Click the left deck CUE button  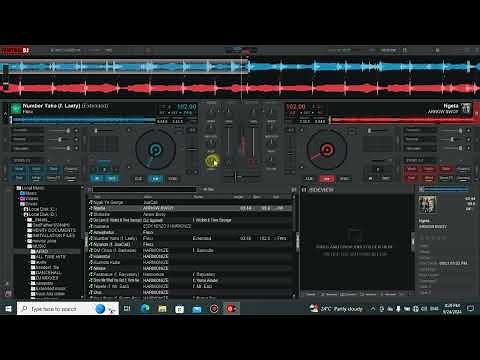(138, 179)
